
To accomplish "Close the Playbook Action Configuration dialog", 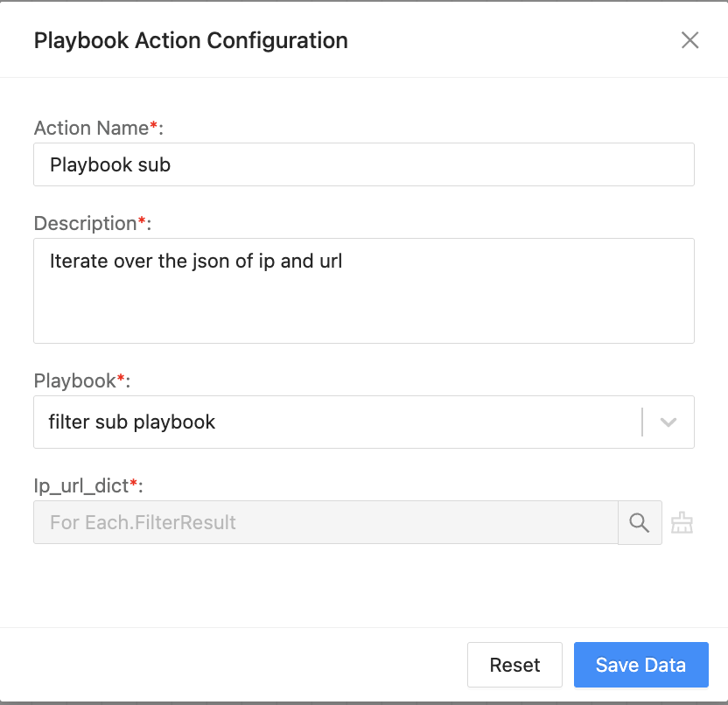I will click(x=690, y=40).
